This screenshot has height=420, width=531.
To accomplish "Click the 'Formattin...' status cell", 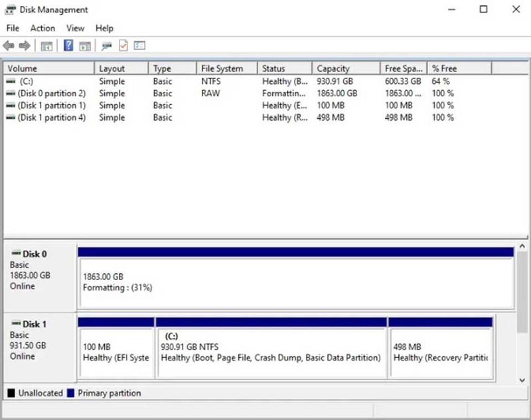I will [x=284, y=93].
